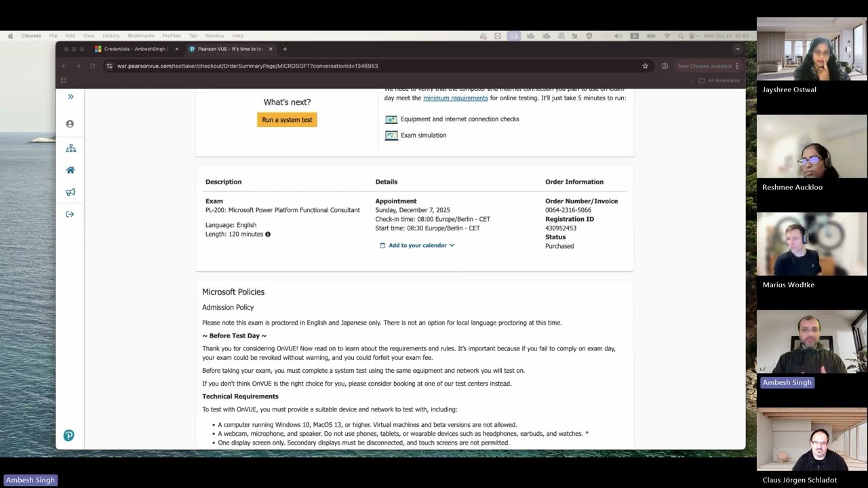This screenshot has width=868, height=488.
Task: Open the Bookmarks menu
Action: (x=141, y=36)
